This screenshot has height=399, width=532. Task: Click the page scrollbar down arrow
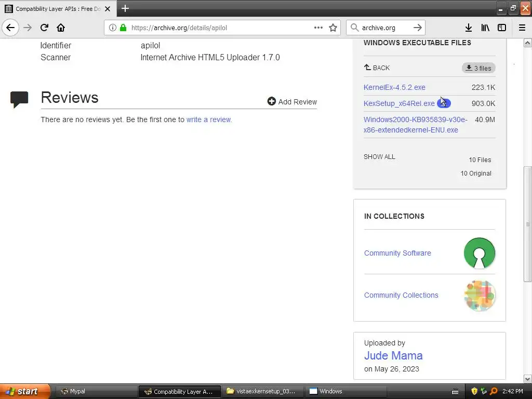pos(528,379)
